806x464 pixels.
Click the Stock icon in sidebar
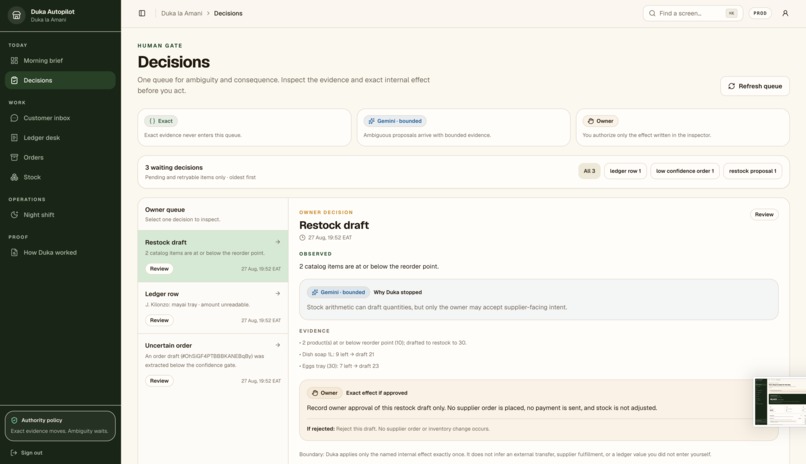[x=14, y=177]
